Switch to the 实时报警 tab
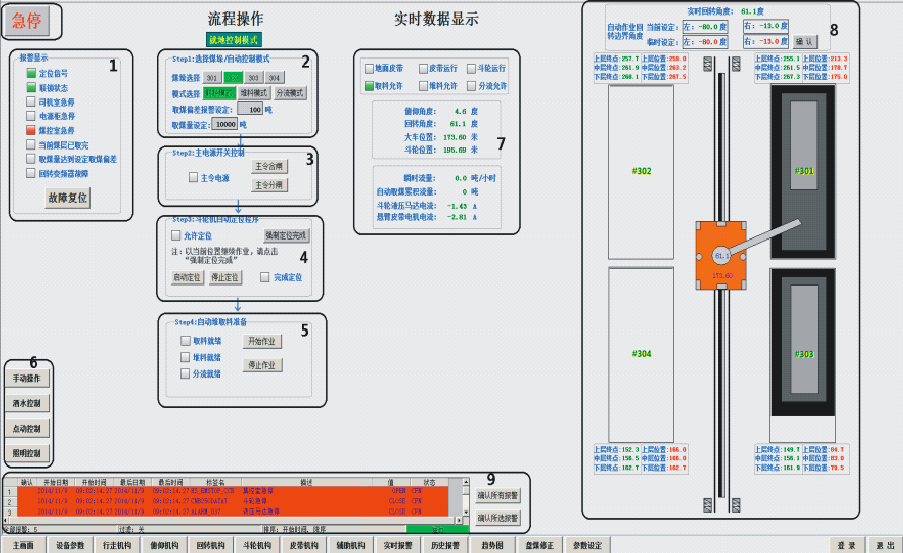Screen dimensions: 903x553 click(x=398, y=545)
